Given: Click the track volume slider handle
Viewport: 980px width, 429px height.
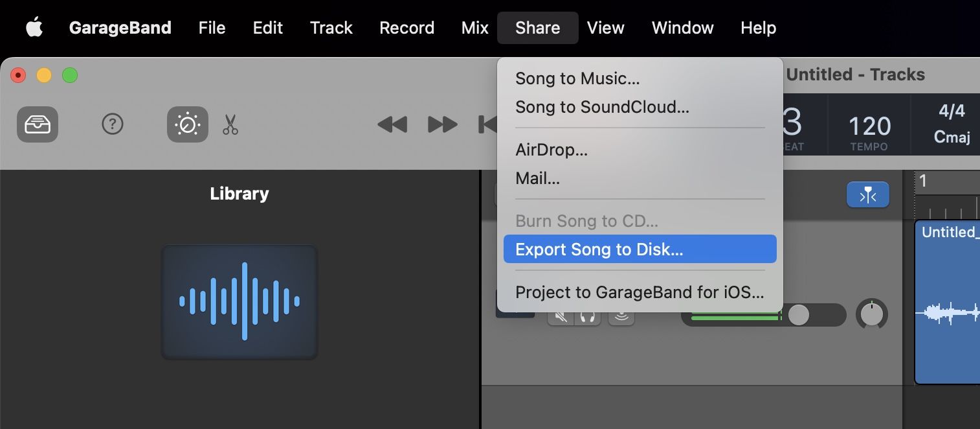Looking at the screenshot, I should point(799,315).
